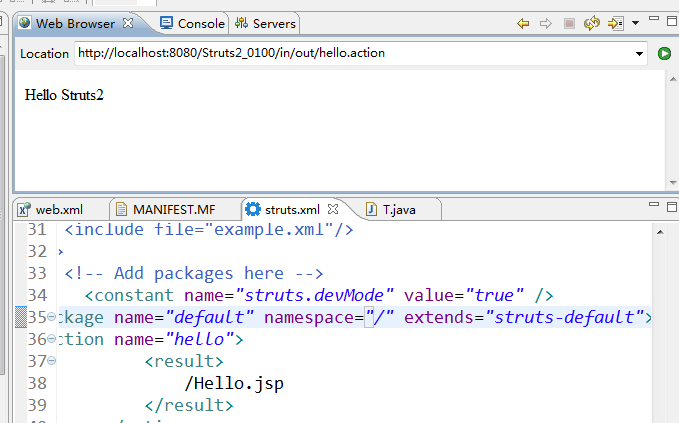Click the value "true" attribute
Image resolution: width=679 pixels, height=423 pixels.
pos(494,295)
